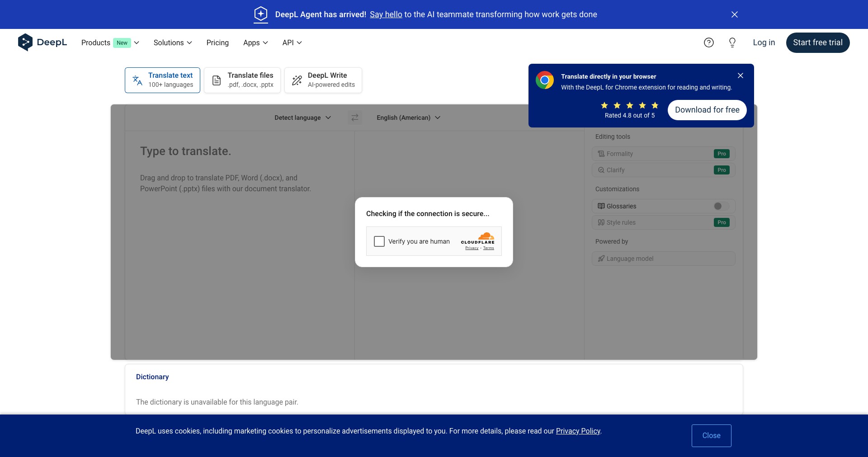868x457 pixels.
Task: Click the five-star rating
Action: [x=630, y=105]
